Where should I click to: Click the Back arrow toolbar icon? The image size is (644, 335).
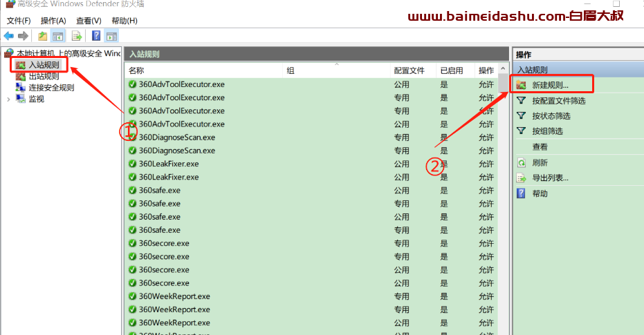click(8, 36)
